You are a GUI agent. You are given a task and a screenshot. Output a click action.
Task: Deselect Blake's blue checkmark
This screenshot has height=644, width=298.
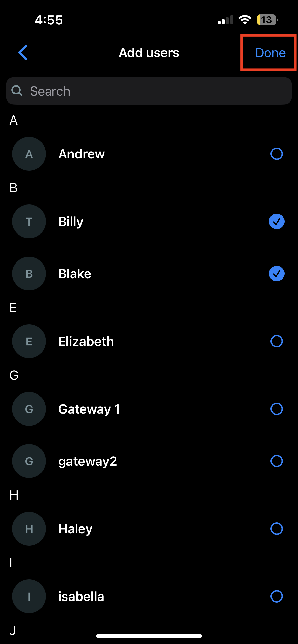[276, 274]
